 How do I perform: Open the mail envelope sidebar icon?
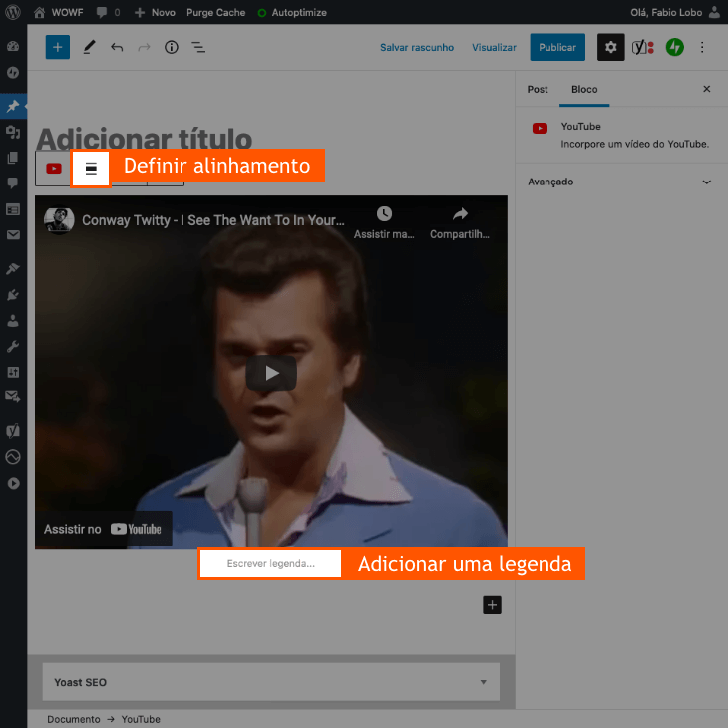click(x=13, y=235)
